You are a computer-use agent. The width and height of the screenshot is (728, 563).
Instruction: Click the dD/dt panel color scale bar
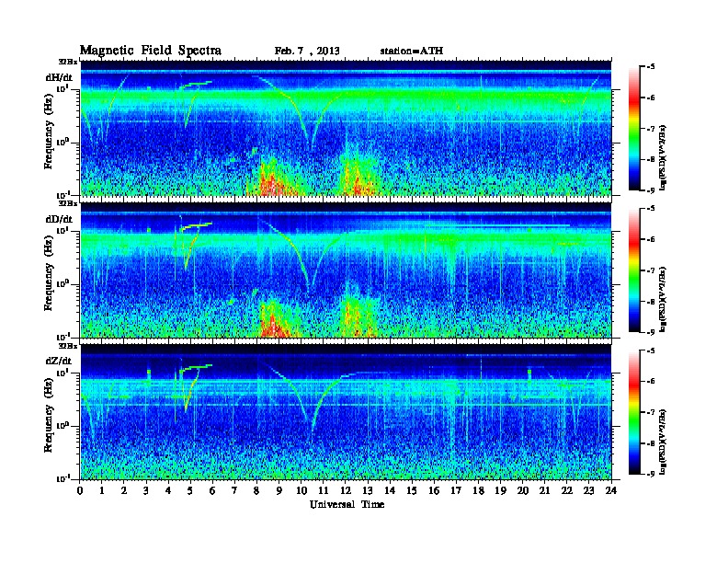pos(634,270)
